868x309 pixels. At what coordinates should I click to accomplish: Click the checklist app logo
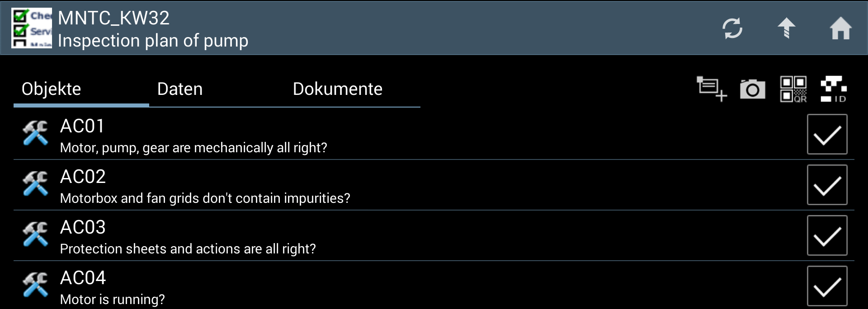point(32,28)
